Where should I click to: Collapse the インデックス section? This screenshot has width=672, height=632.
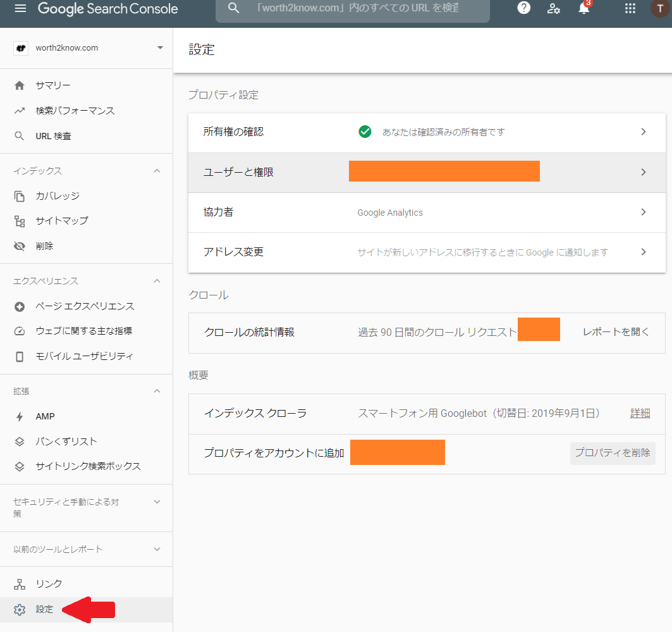(x=157, y=170)
